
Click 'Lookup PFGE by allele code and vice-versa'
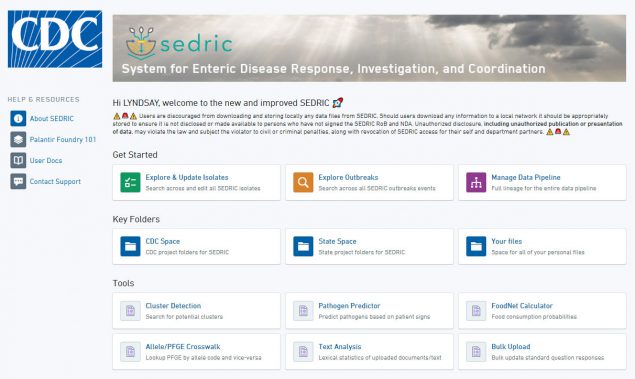(x=203, y=358)
